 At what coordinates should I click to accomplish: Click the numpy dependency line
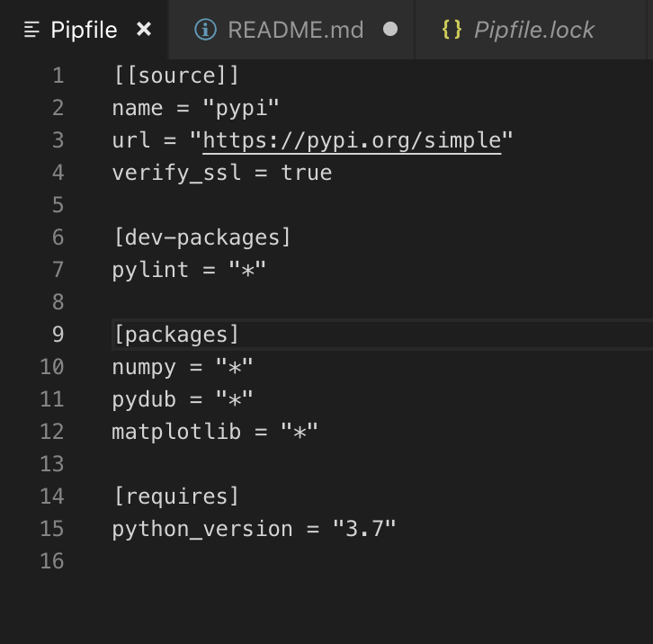click(x=183, y=367)
